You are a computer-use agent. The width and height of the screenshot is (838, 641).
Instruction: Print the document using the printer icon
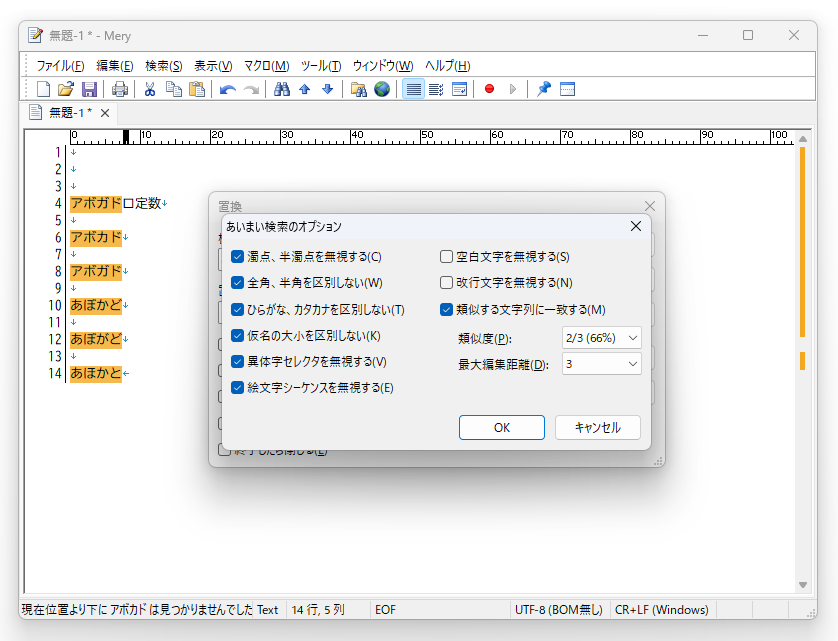click(x=119, y=89)
